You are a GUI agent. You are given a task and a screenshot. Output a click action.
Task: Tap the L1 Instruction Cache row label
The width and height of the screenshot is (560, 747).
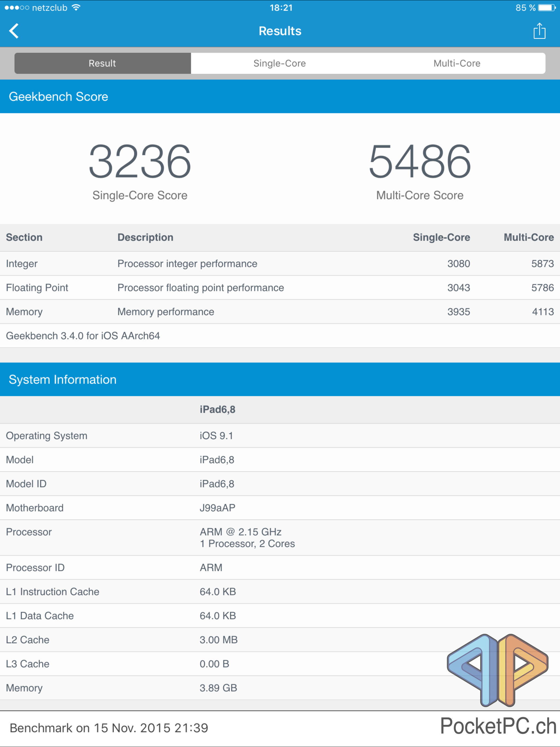53,591
